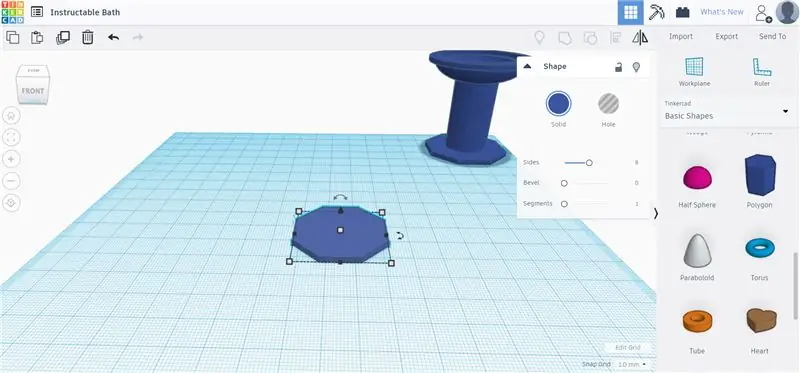800x373 pixels.
Task: Click the Ungroup shapes icon
Action: 590,38
